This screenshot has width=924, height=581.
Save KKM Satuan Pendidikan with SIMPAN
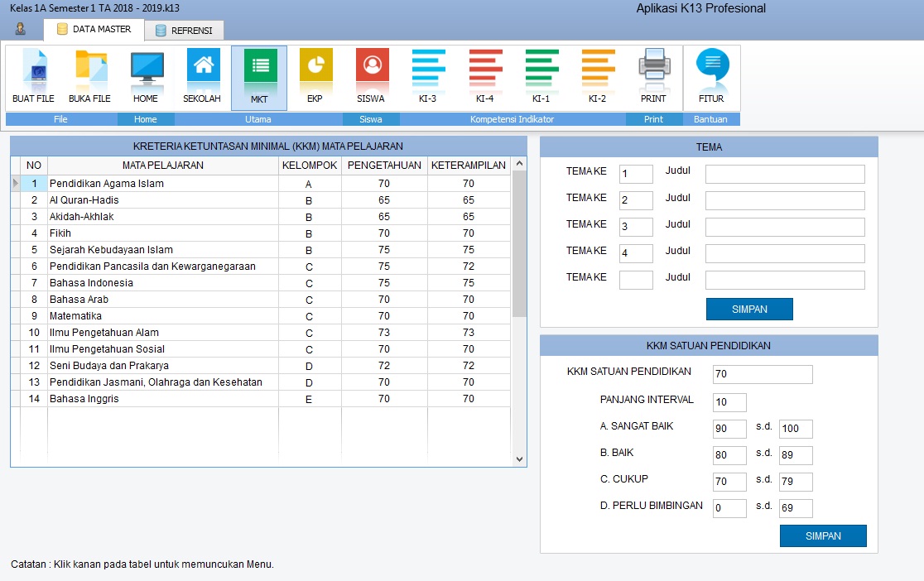[x=822, y=536]
